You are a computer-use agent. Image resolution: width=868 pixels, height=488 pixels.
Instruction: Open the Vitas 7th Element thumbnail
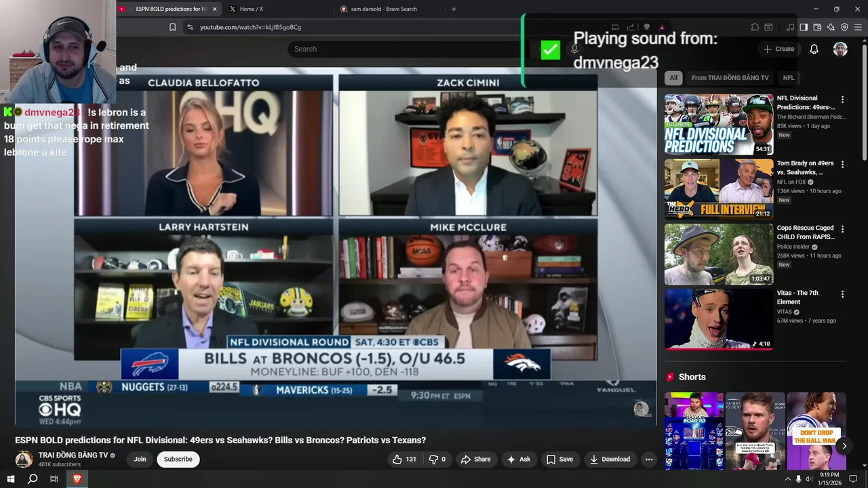(x=718, y=319)
